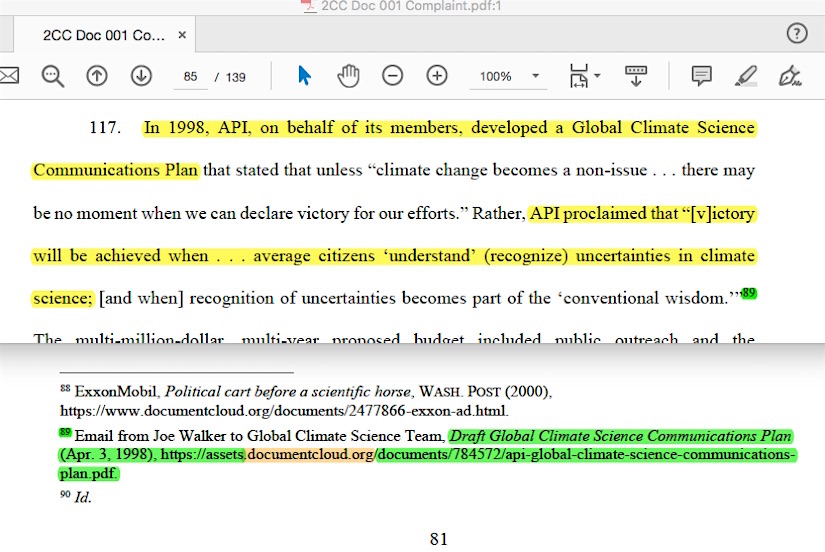Add a sticky note comment

click(x=702, y=76)
